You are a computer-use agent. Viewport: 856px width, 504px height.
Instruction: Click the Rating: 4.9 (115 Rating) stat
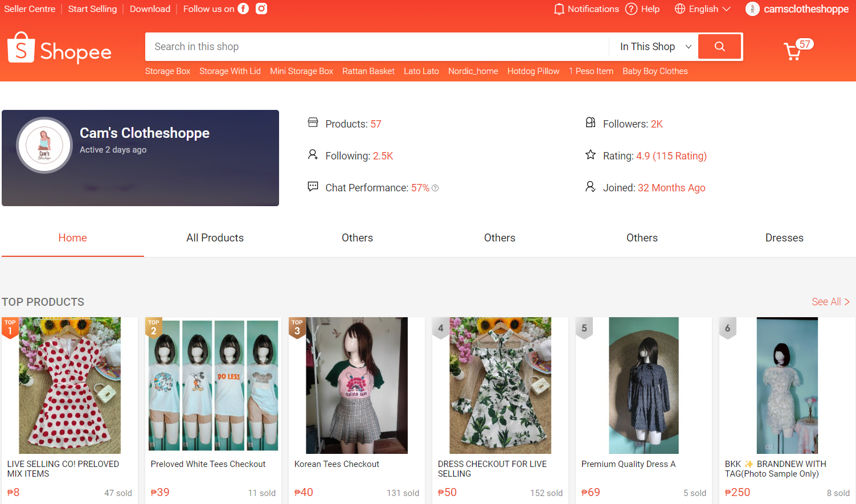[x=655, y=156]
